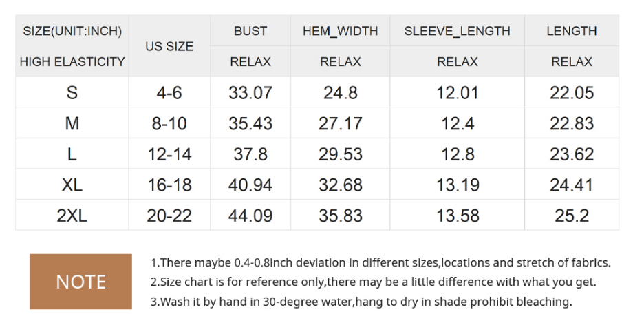Viewport: 644px width, 334px height.
Task: Click the brown NOTE box
Action: click(x=80, y=282)
